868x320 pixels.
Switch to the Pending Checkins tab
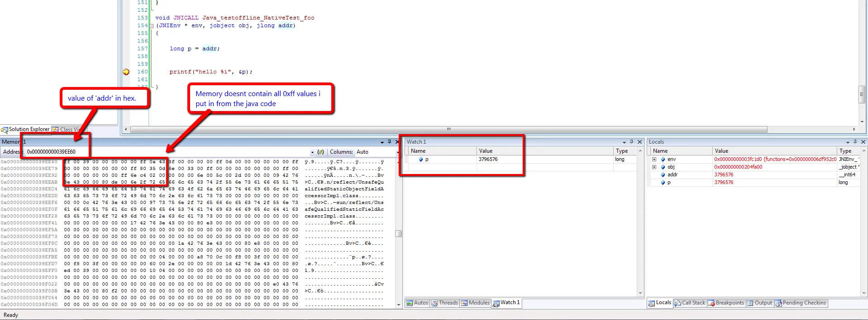(x=801, y=303)
